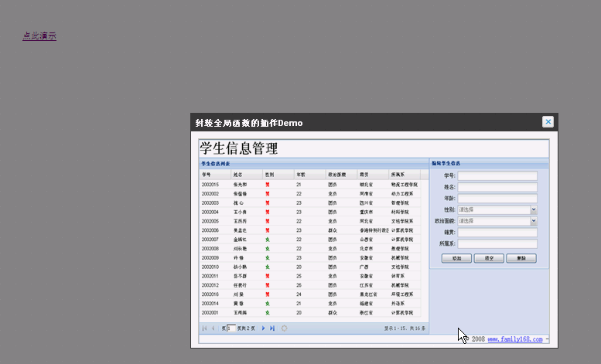Screen dimensions: 601x364
Task: Select row with student ID 2002009
Action: pos(310,258)
